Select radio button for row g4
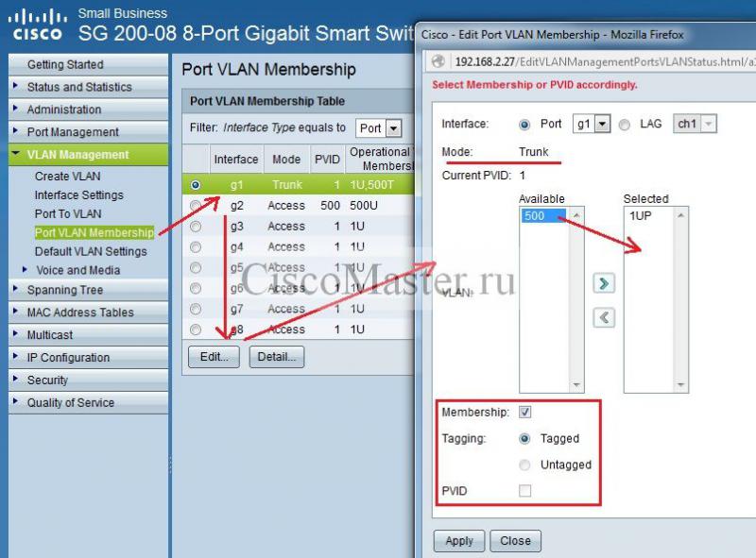This screenshot has width=756, height=558. [x=196, y=247]
